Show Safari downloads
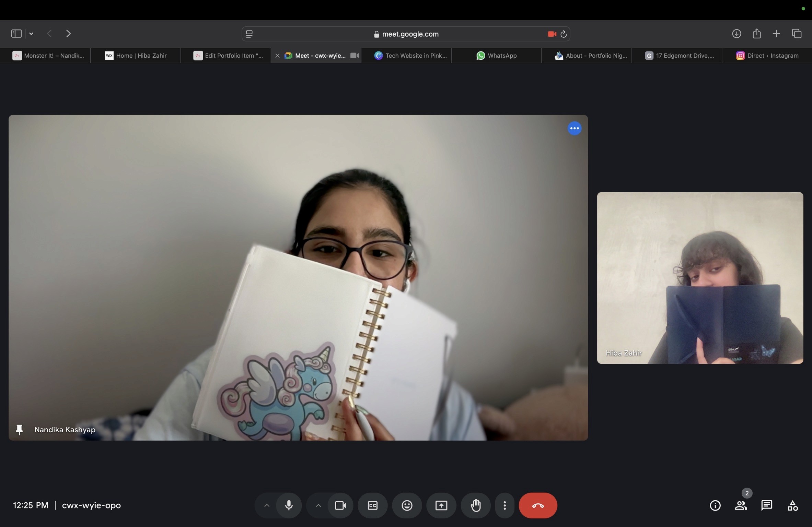812x527 pixels. pyautogui.click(x=736, y=34)
